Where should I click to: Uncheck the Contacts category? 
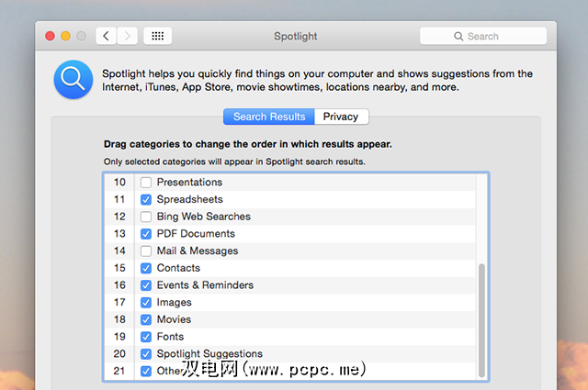point(146,268)
